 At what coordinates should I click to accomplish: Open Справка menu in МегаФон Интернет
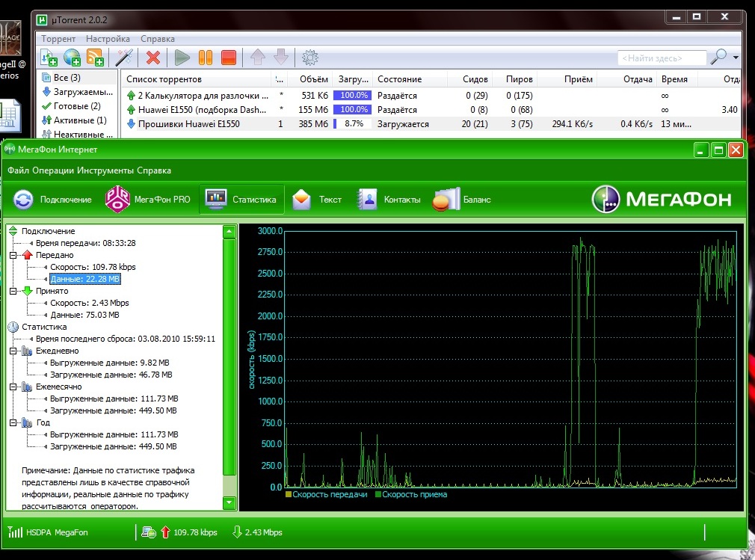click(153, 170)
